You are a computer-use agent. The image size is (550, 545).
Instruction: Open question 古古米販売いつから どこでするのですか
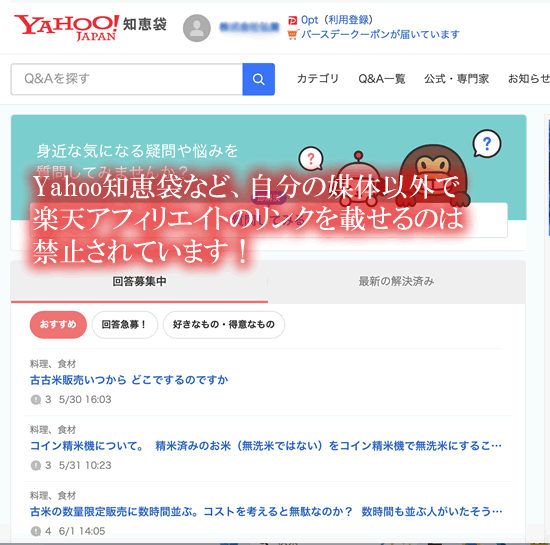[129, 380]
